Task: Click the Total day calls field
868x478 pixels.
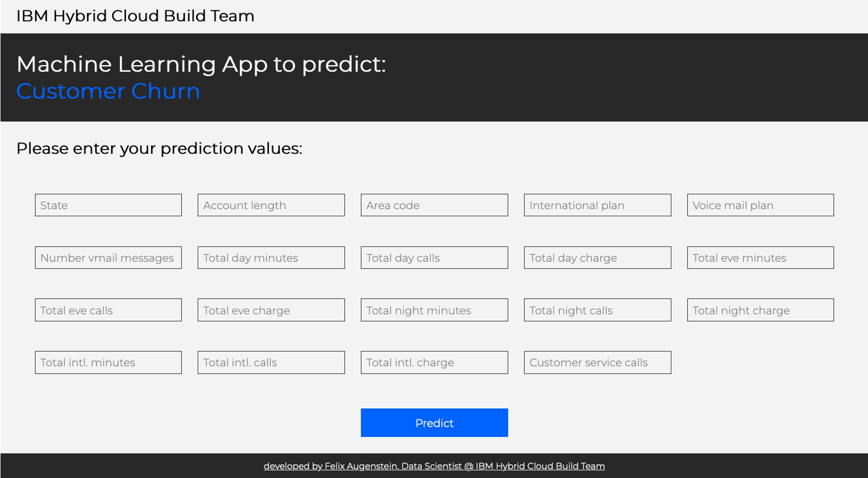Action: [434, 258]
